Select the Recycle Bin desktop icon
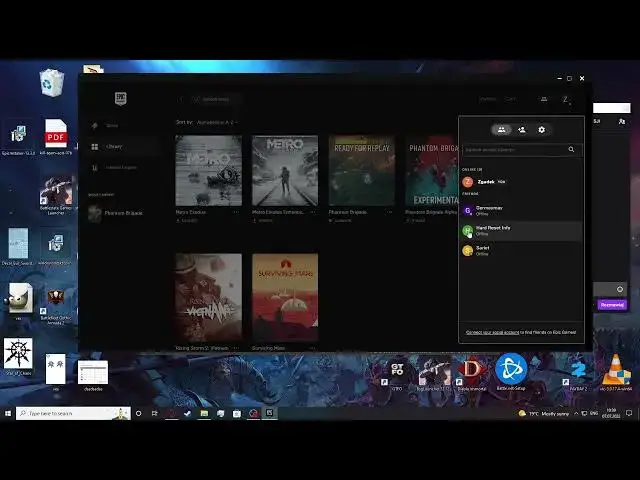Screen dimensions: 640x480 52,83
